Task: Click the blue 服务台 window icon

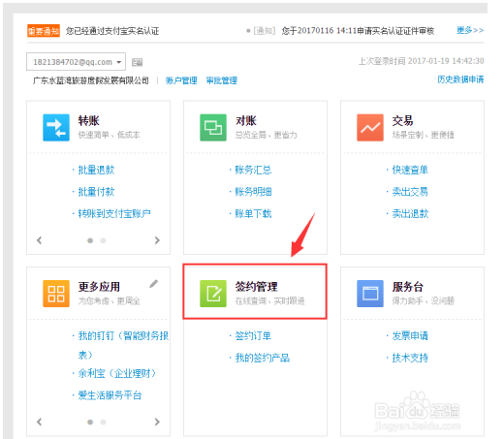Action: click(x=370, y=294)
